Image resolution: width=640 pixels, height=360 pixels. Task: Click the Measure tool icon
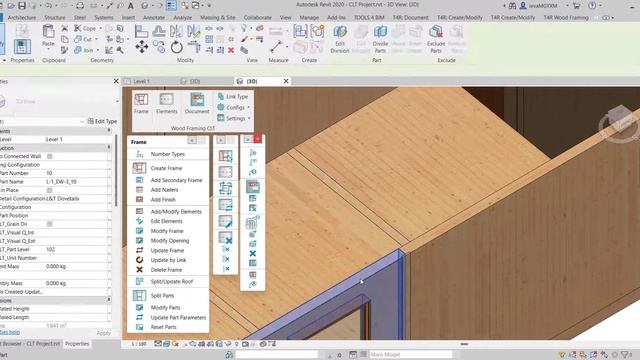tap(276, 47)
